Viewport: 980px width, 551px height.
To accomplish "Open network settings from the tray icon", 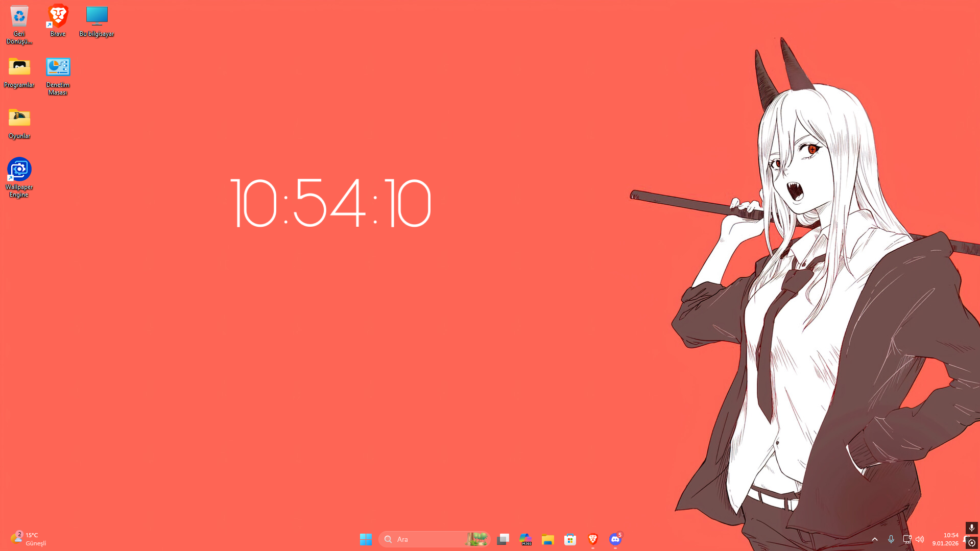I will click(907, 539).
